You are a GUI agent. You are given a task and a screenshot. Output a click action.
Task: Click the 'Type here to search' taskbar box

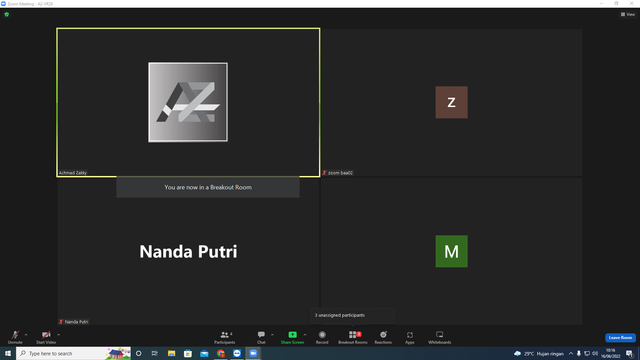(x=73, y=353)
